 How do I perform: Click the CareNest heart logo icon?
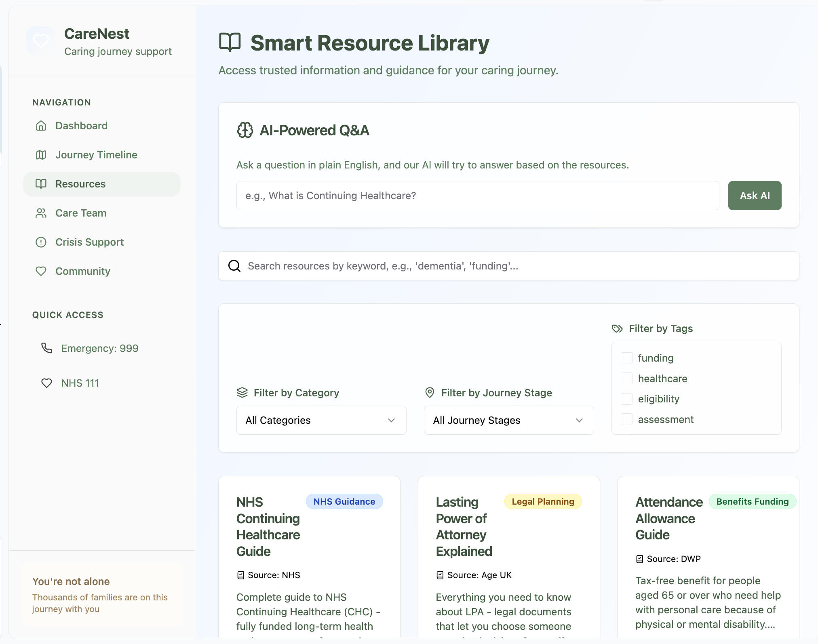[40, 40]
